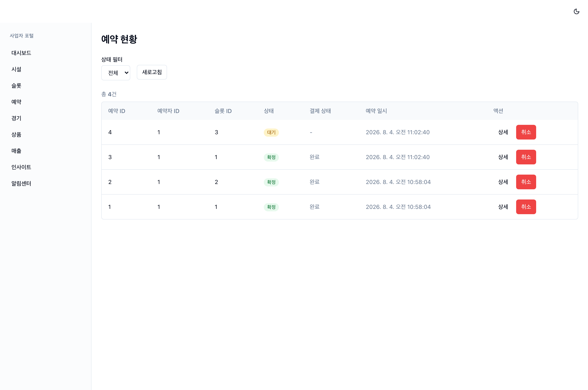Screen dimensions: 588x390
Task: Click 완료 payment status in reservation 1 row
Action: pyautogui.click(x=315, y=207)
